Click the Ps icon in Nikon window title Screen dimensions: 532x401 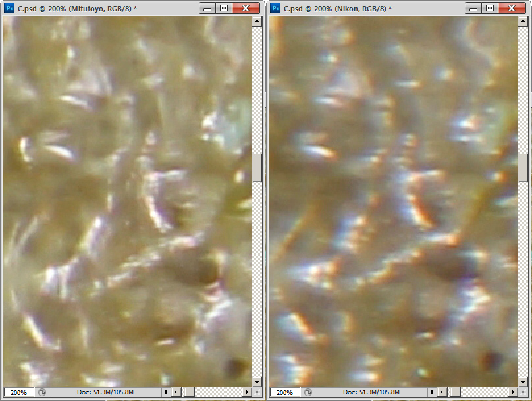click(x=275, y=8)
